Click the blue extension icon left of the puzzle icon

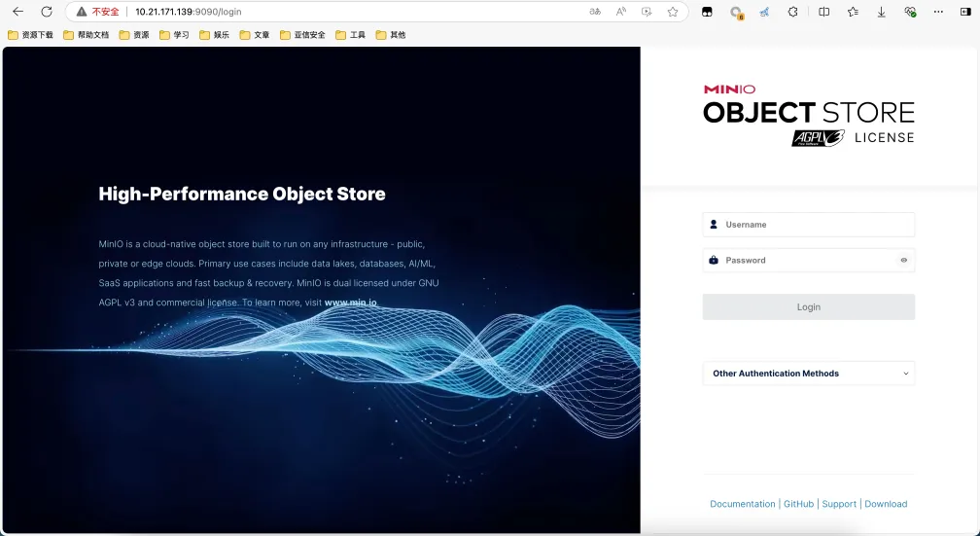764,12
